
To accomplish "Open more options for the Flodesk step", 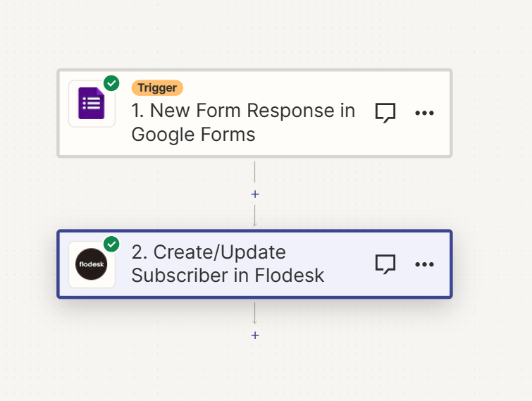I will (424, 264).
